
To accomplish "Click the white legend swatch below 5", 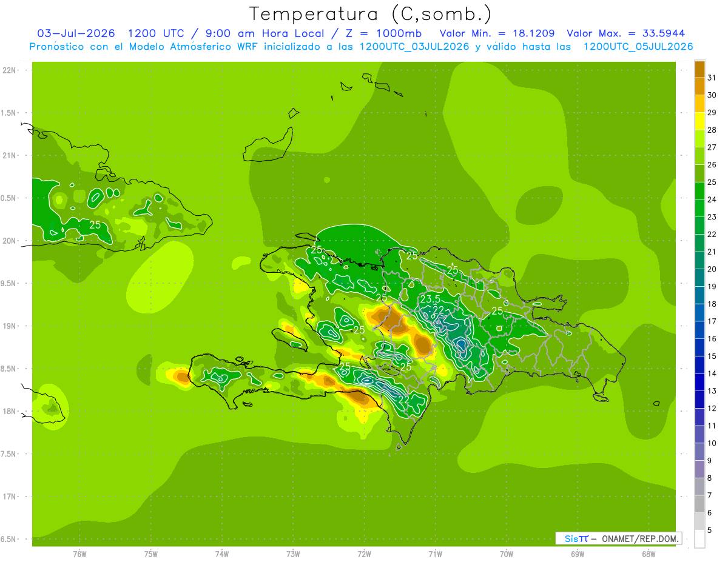I will pyautogui.click(x=699, y=538).
